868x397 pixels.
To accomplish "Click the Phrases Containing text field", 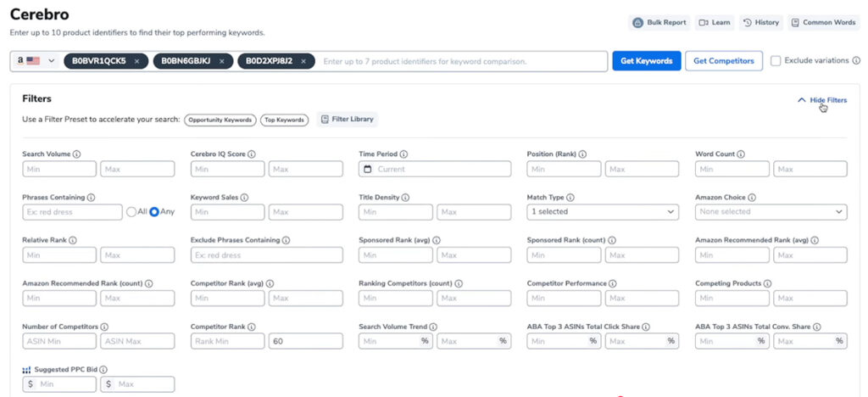I will 73,212.
